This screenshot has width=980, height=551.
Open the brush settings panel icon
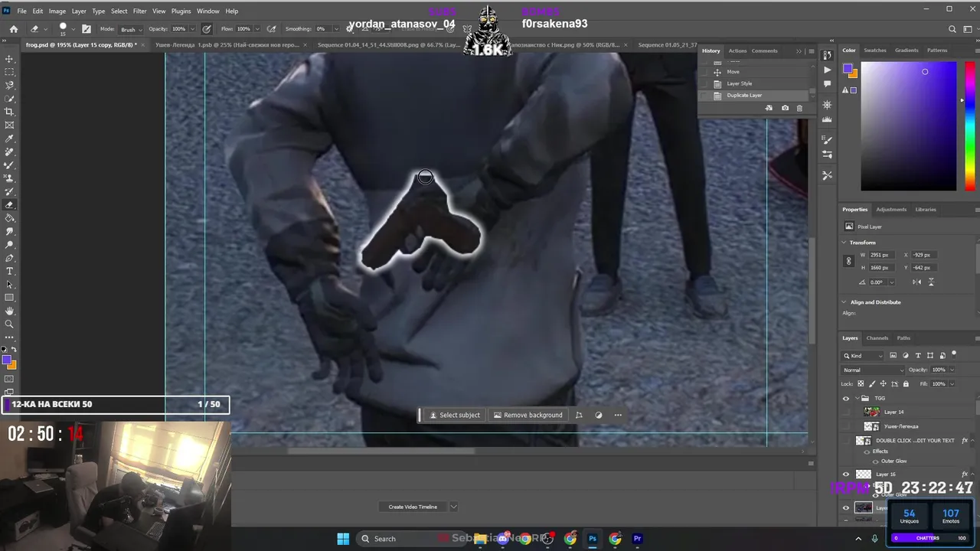point(86,29)
